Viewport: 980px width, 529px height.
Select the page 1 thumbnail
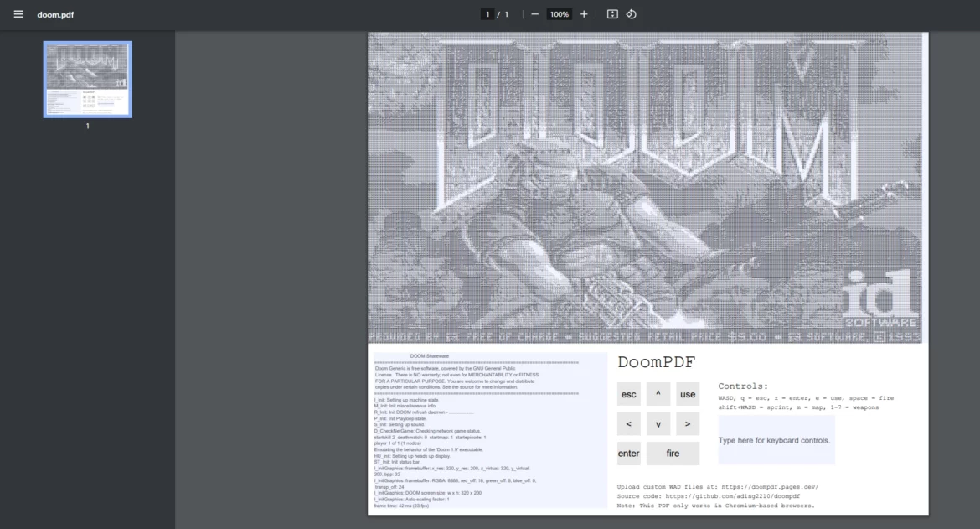pyautogui.click(x=87, y=80)
